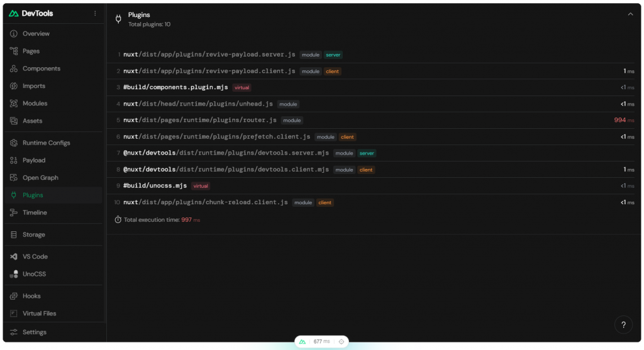Open the router.js plugin path
Viewport: 644px width, 350px height.
[x=200, y=120]
